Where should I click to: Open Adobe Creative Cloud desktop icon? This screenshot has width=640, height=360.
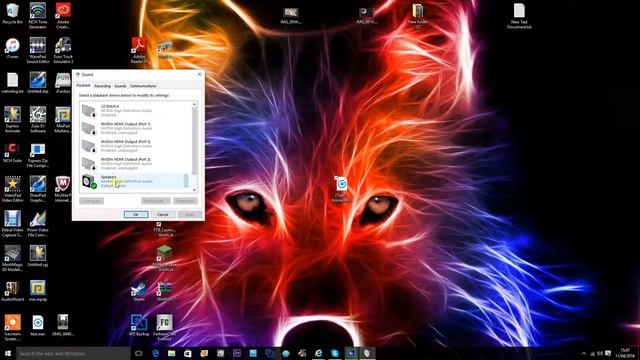click(63, 16)
